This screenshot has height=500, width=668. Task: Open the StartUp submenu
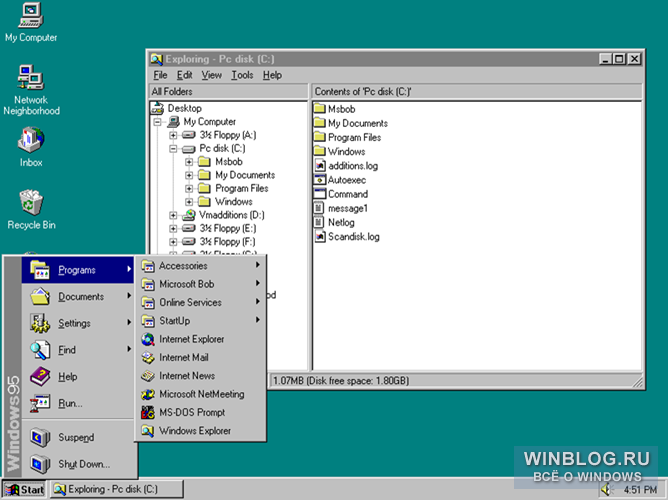click(201, 321)
